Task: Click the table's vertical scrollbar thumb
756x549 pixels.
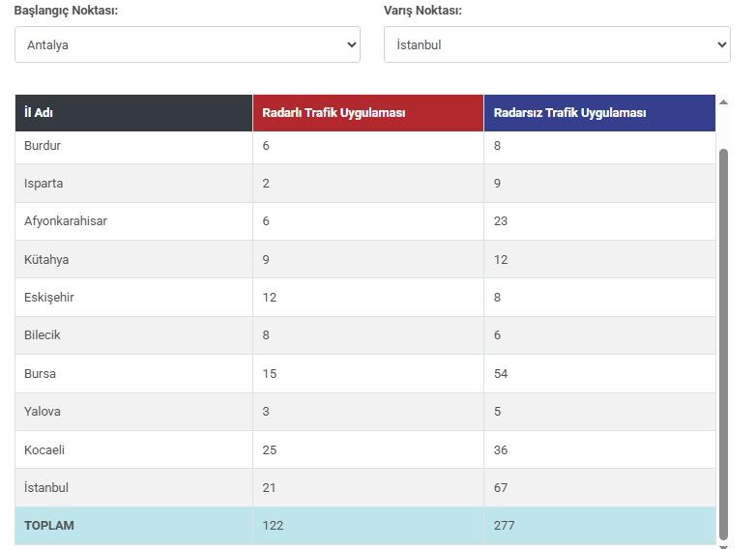Action: (723, 344)
